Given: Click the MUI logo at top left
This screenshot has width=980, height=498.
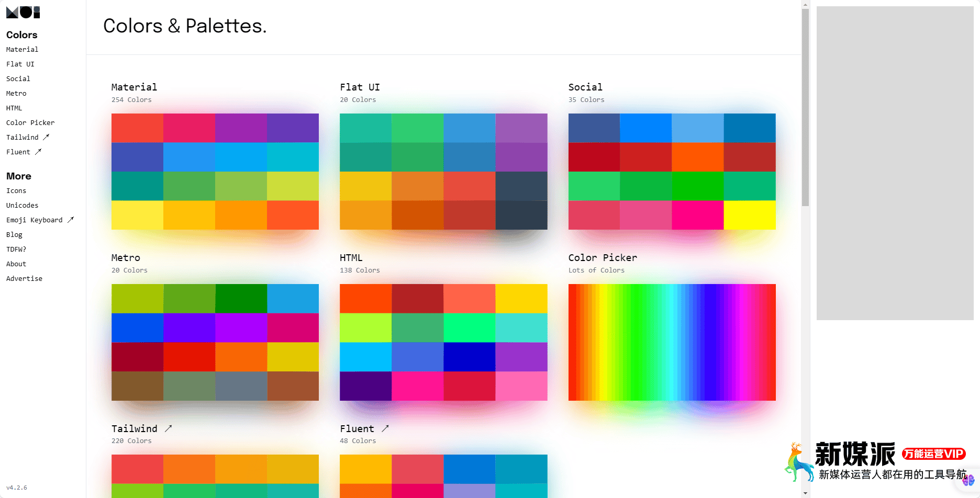Looking at the screenshot, I should (23, 12).
